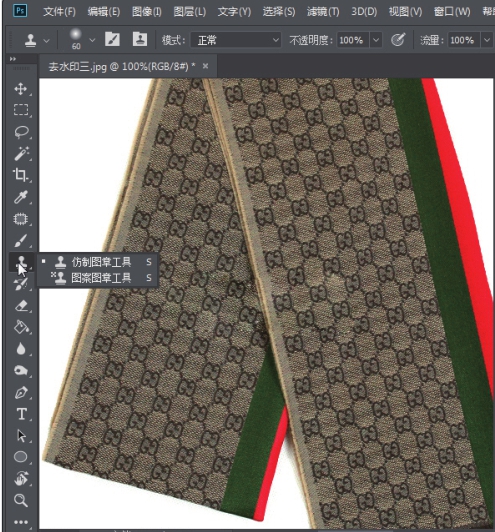Open the 3D(D) menu

click(364, 12)
